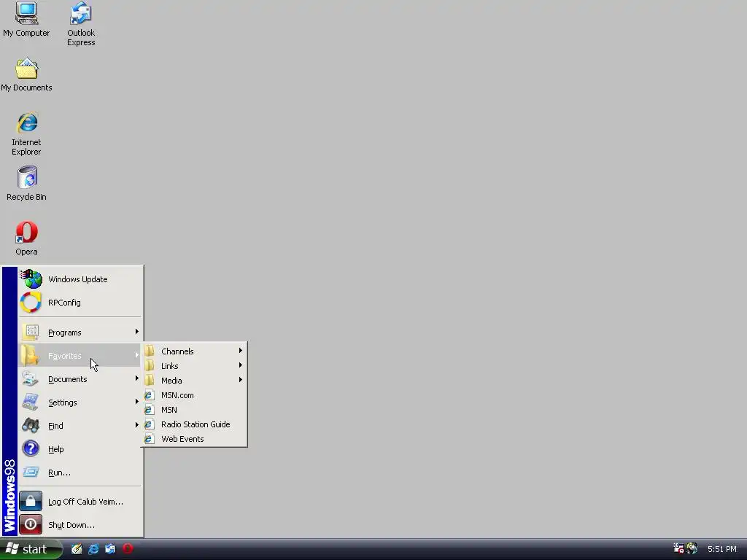The image size is (747, 560).
Task: Expand the Media favorites folder
Action: pyautogui.click(x=194, y=380)
